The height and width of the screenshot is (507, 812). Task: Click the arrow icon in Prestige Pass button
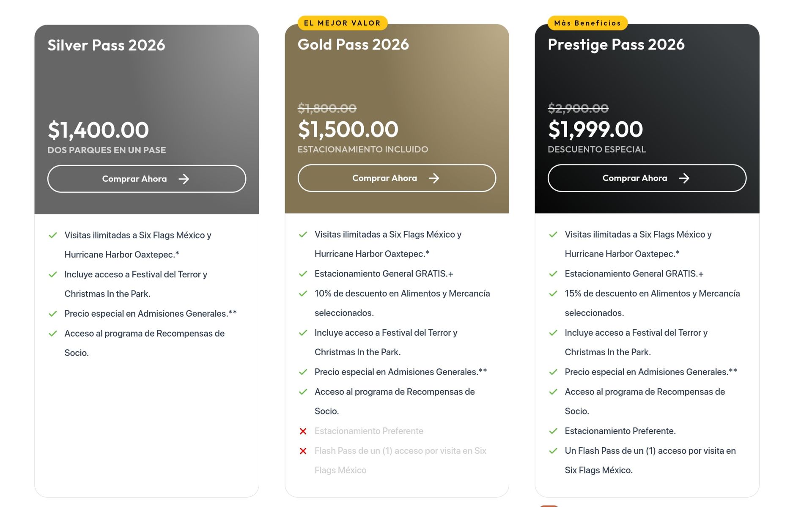(684, 178)
